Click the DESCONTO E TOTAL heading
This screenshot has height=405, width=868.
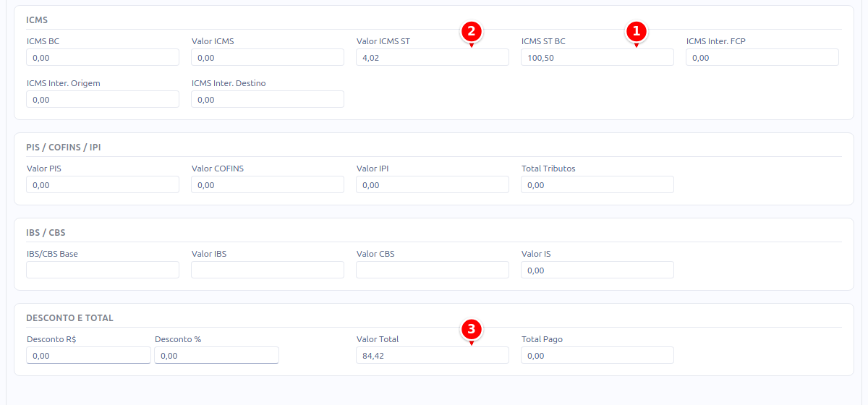click(69, 317)
